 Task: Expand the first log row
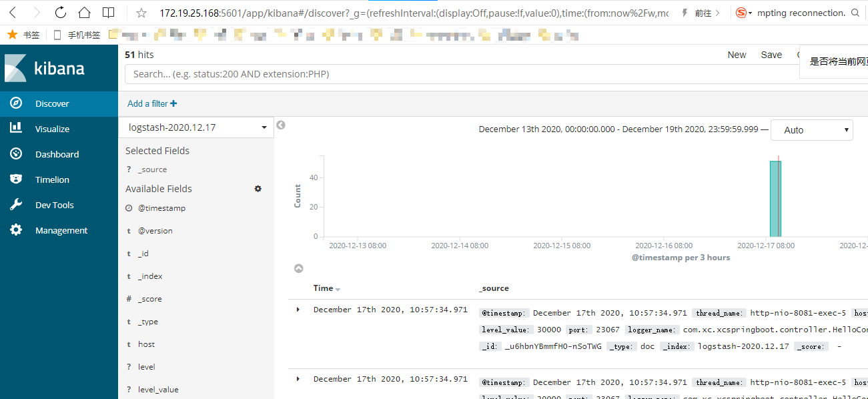coord(298,310)
